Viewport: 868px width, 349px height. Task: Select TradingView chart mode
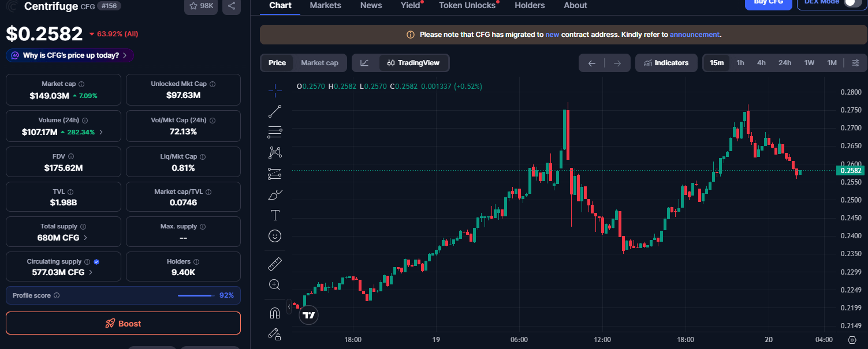point(413,63)
